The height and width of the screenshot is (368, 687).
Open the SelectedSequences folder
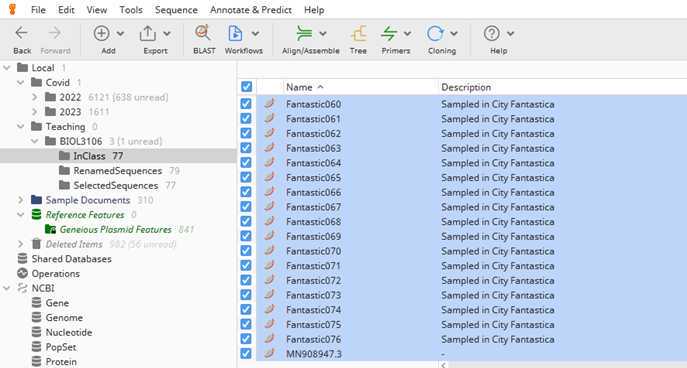click(x=116, y=186)
